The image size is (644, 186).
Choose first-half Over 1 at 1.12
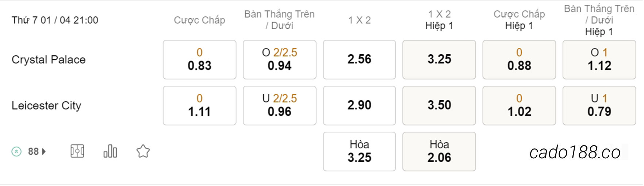[599, 59]
